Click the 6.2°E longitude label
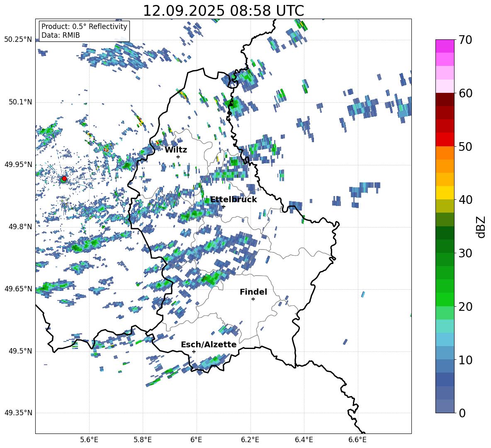 click(250, 440)
